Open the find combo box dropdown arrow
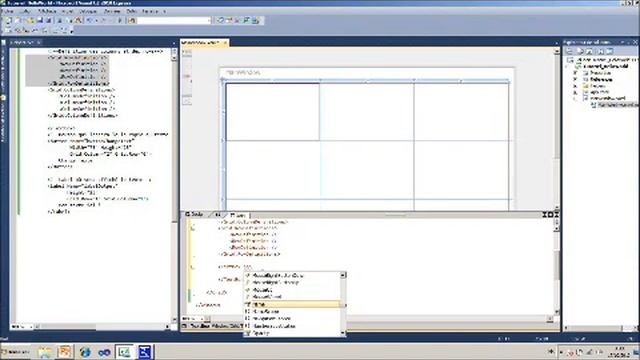Viewport: 640px width, 360px height. point(209,20)
